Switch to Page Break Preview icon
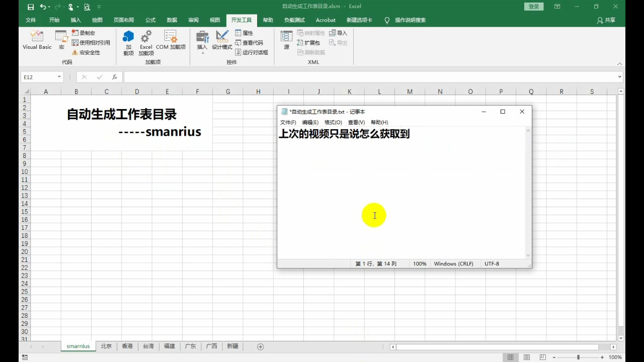This screenshot has height=362, width=644. (x=543, y=357)
